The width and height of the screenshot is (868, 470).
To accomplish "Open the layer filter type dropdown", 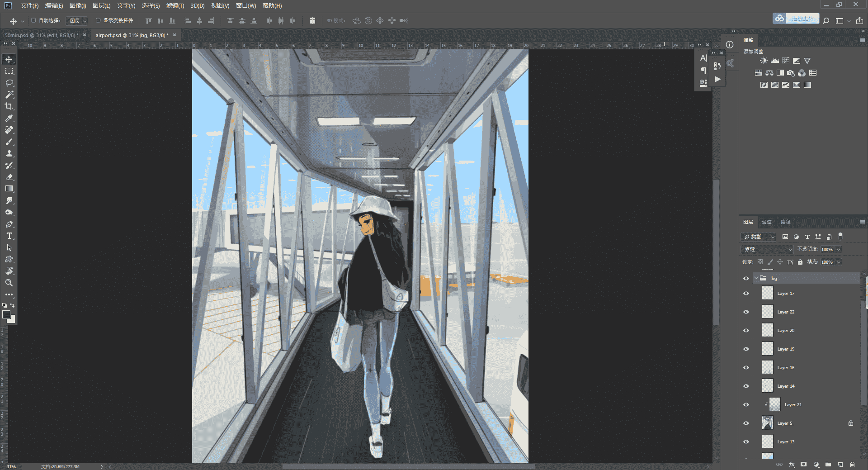I will (759, 237).
